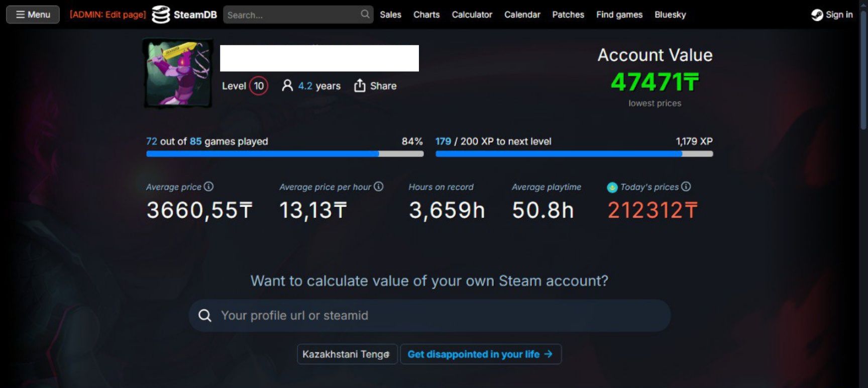Click the 1,179 XP total text
The image size is (868, 388).
[x=694, y=141]
